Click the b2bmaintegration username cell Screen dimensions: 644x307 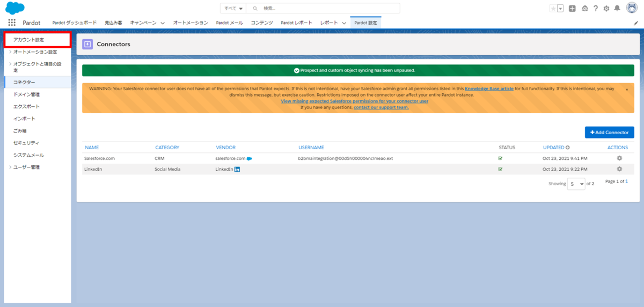(346, 159)
